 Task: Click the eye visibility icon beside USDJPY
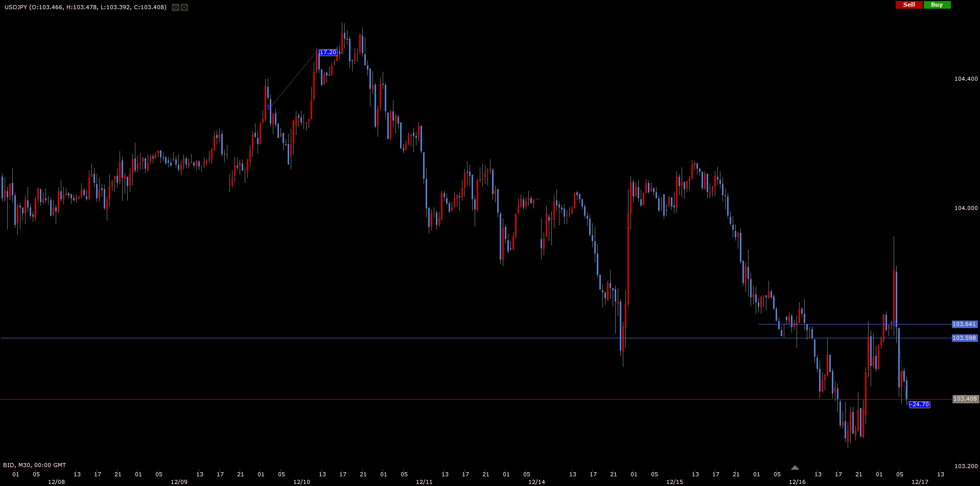(x=175, y=8)
